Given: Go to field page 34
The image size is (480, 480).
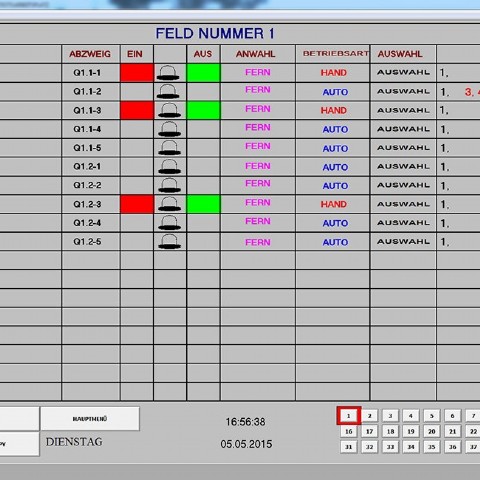Looking at the screenshot, I should [411, 447].
